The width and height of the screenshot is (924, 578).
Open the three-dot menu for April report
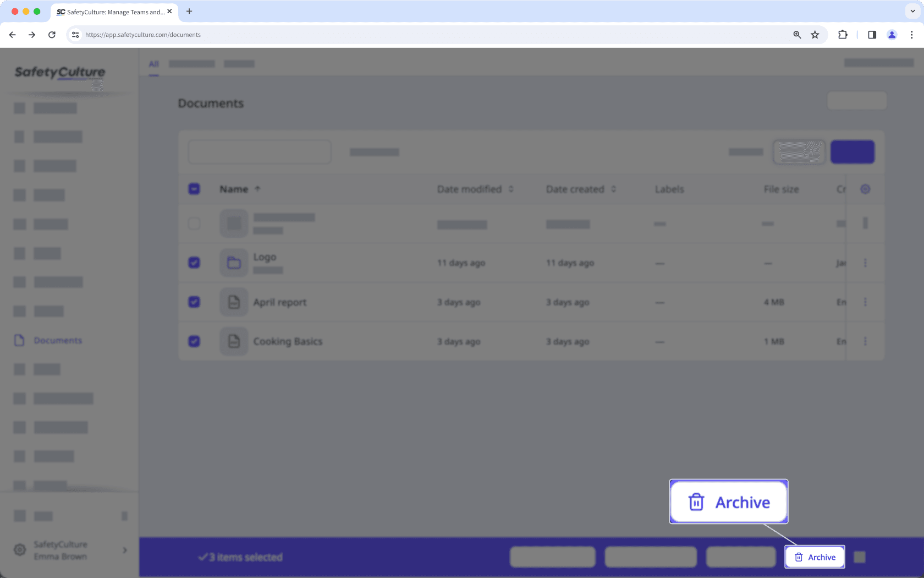(x=865, y=302)
